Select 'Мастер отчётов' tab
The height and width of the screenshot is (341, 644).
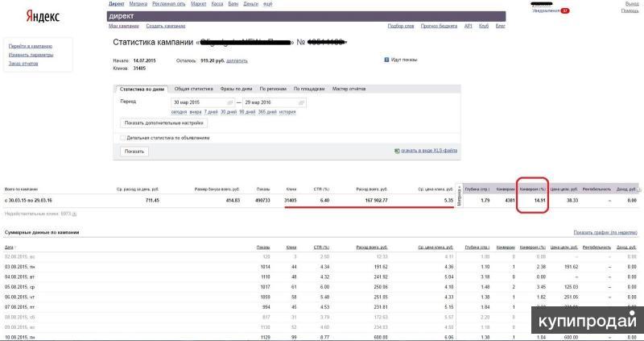[350, 89]
